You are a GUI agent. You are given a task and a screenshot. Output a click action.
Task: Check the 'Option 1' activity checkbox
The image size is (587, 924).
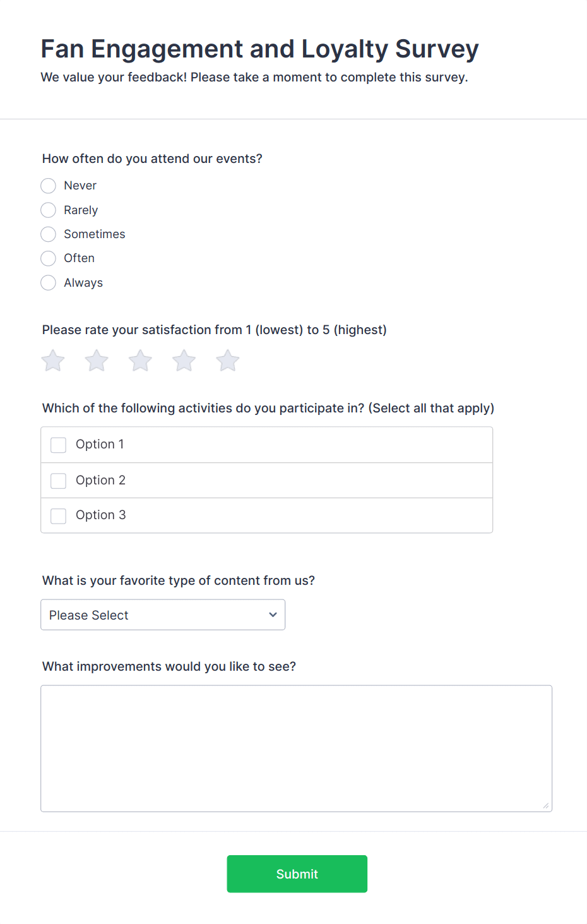(58, 445)
